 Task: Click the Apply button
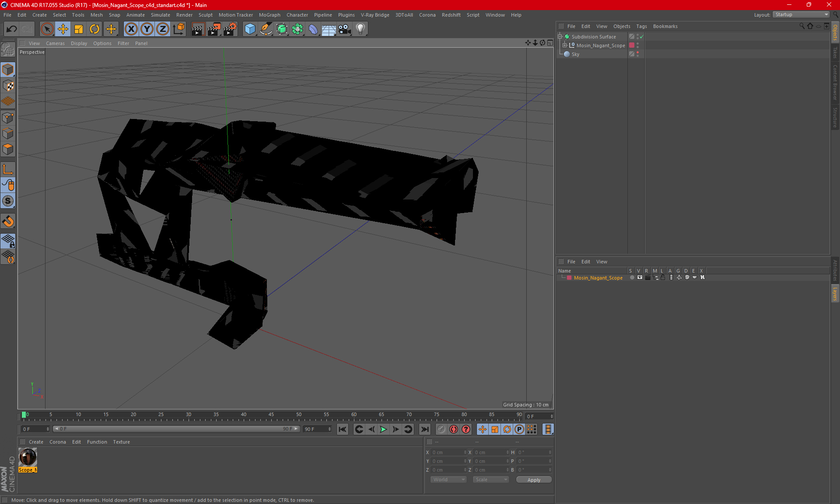tap(533, 479)
